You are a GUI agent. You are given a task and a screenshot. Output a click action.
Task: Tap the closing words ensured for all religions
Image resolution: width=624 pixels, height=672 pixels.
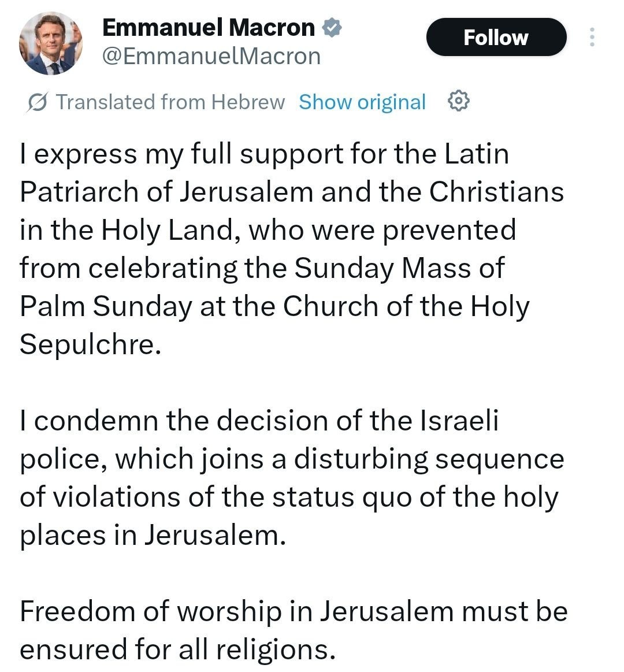177,649
